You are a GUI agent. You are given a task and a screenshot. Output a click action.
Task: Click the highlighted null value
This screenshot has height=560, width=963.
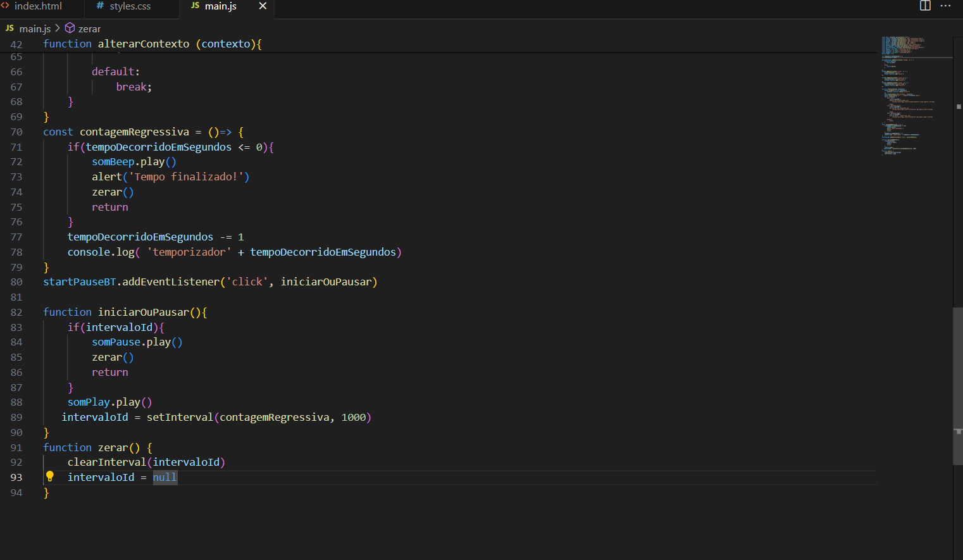click(x=165, y=477)
